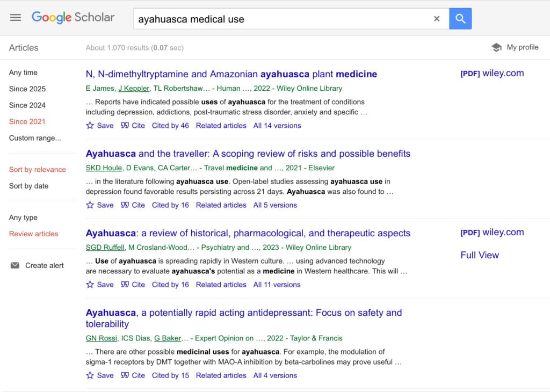Open the hamburger menu icon
The width and height of the screenshot is (550, 392).
[16, 18]
